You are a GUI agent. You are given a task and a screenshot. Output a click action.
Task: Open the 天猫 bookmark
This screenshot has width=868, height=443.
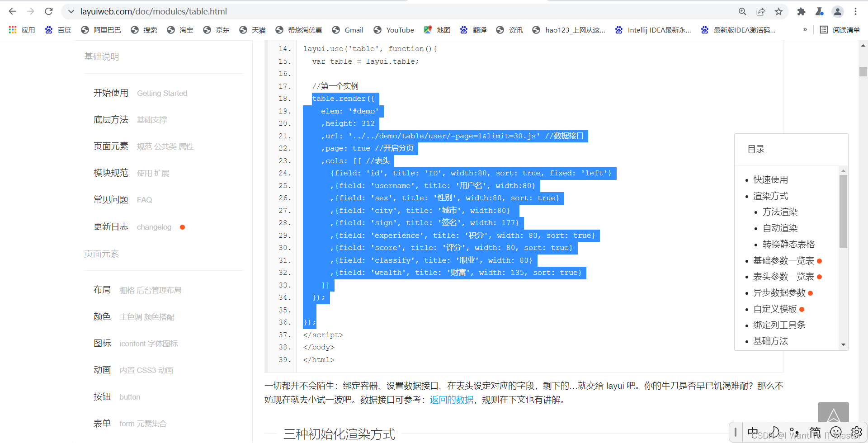252,30
